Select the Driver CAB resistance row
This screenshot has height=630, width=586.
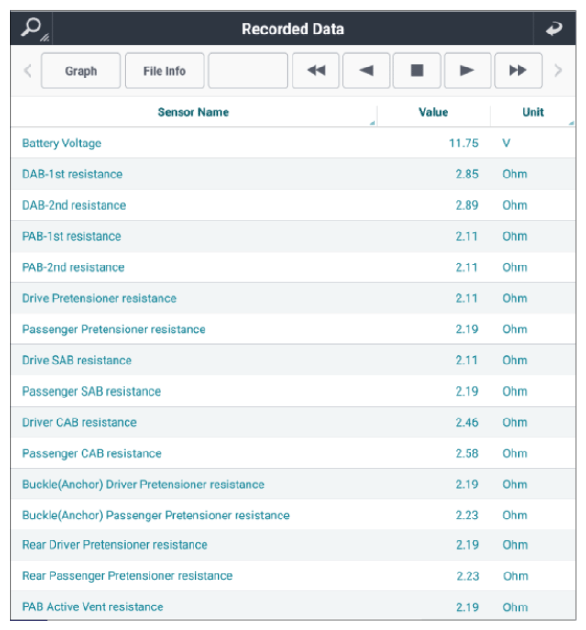293,422
